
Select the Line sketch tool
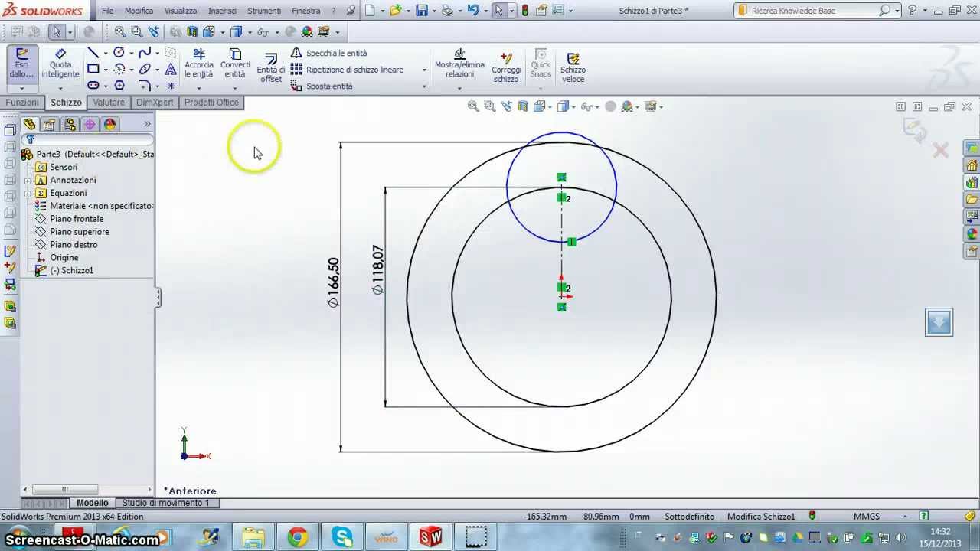[x=93, y=53]
